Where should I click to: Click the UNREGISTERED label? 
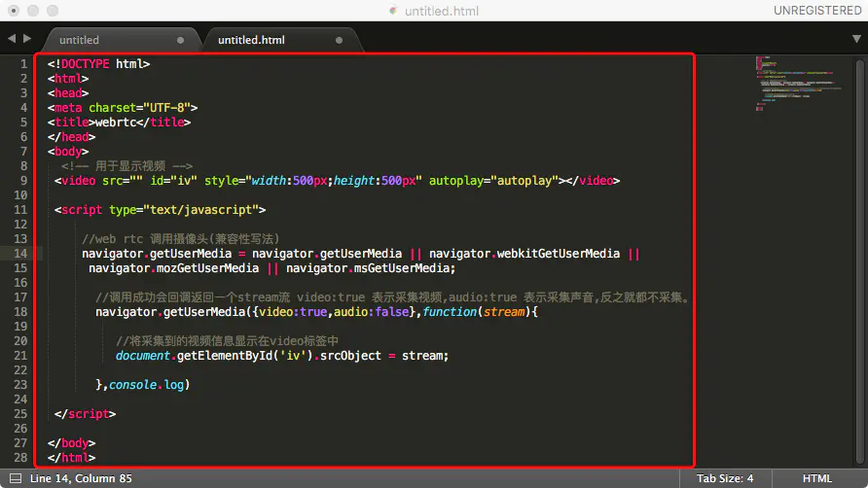click(x=817, y=11)
